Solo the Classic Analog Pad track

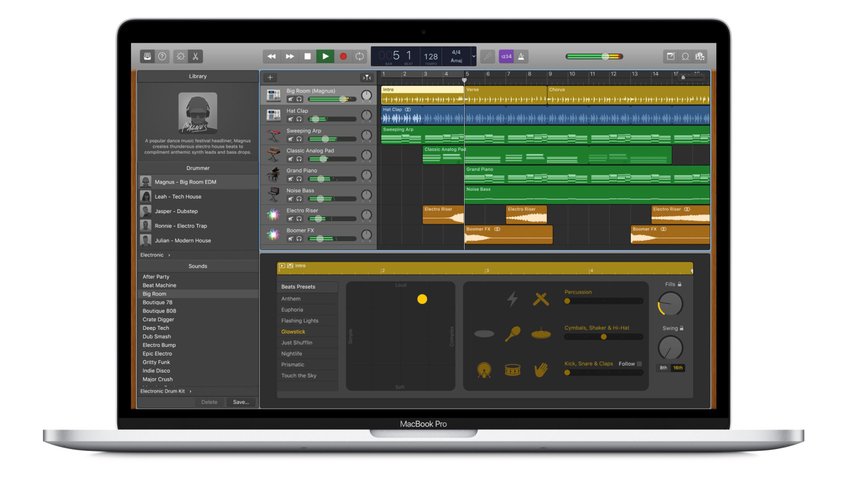299,159
